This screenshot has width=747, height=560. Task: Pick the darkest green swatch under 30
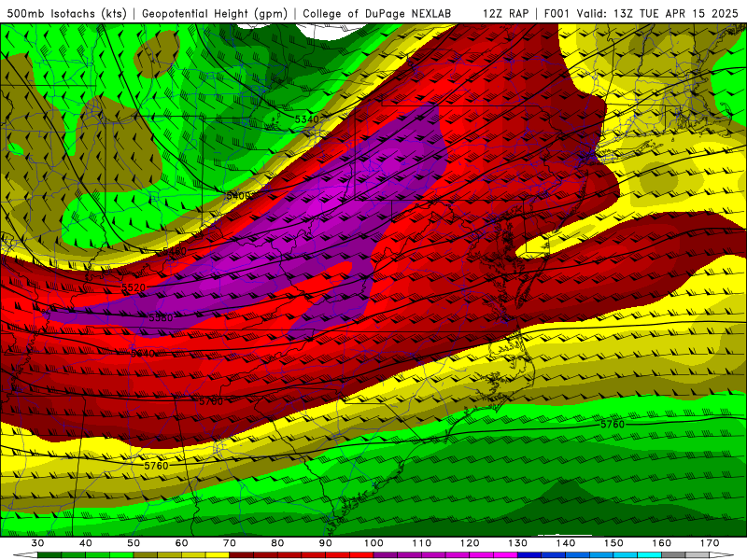click(x=49, y=555)
